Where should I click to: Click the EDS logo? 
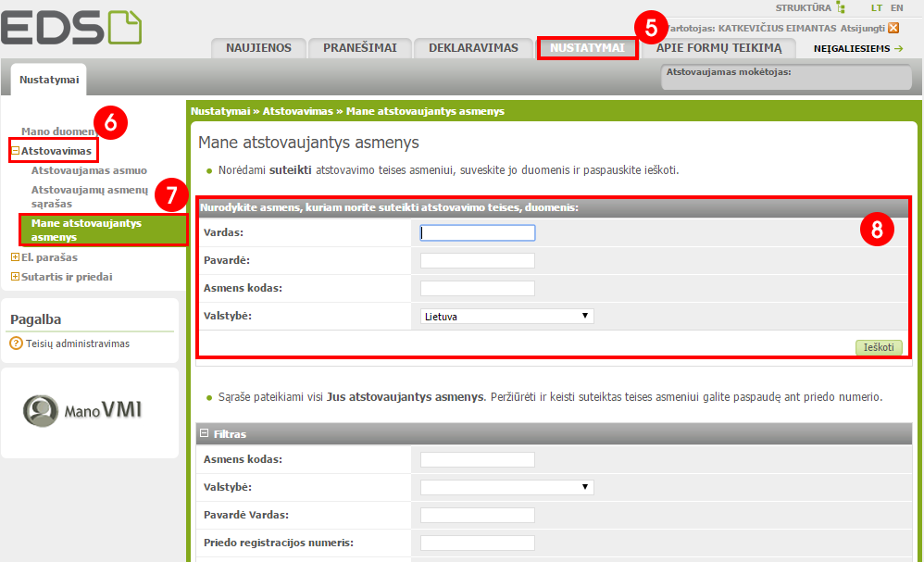[x=70, y=27]
